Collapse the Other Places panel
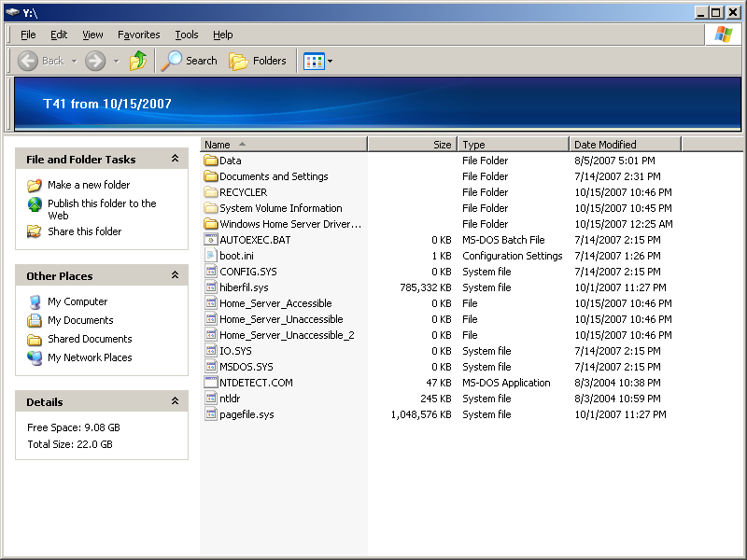 pos(175,275)
